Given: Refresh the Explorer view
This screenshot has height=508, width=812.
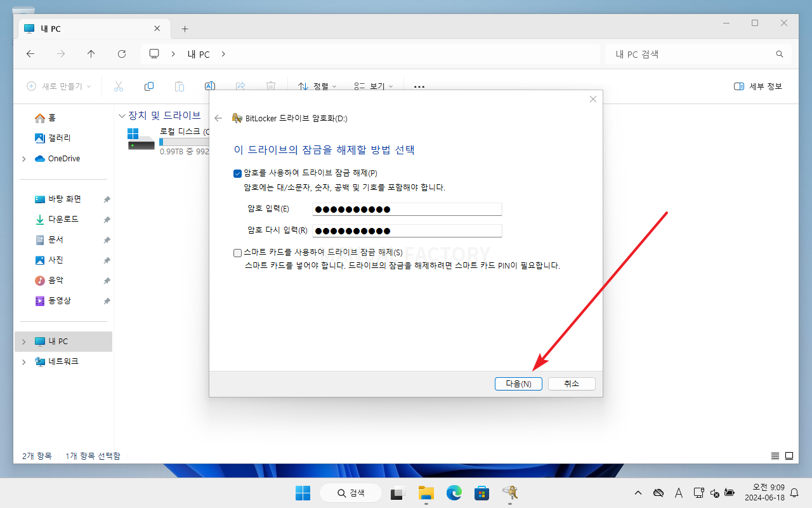Looking at the screenshot, I should (x=122, y=54).
